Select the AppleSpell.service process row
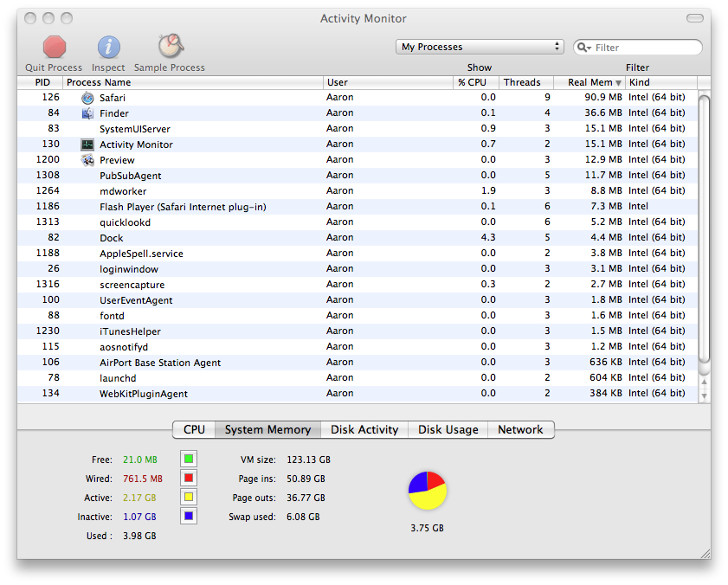Viewport: 728px width, 585px height. 358,254
